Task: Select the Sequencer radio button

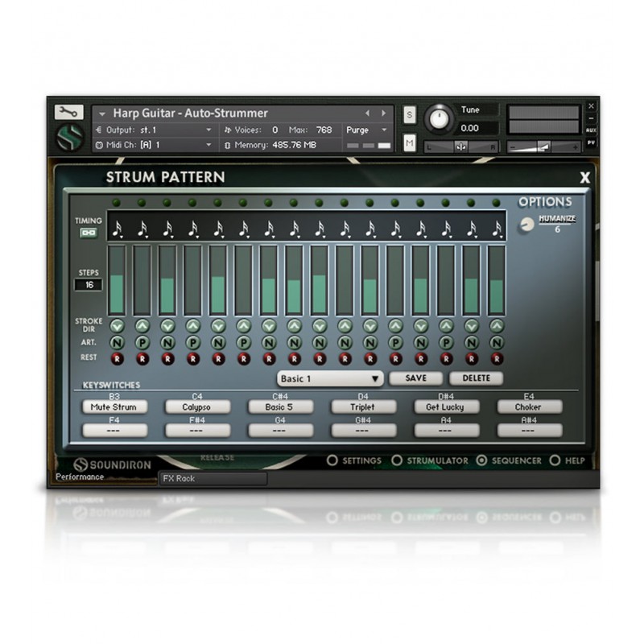Action: coord(481,460)
